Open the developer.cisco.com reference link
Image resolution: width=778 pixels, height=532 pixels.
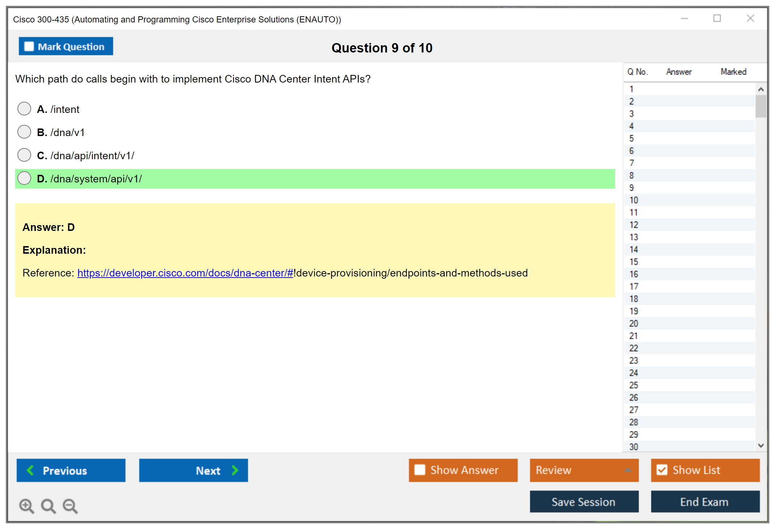point(185,273)
